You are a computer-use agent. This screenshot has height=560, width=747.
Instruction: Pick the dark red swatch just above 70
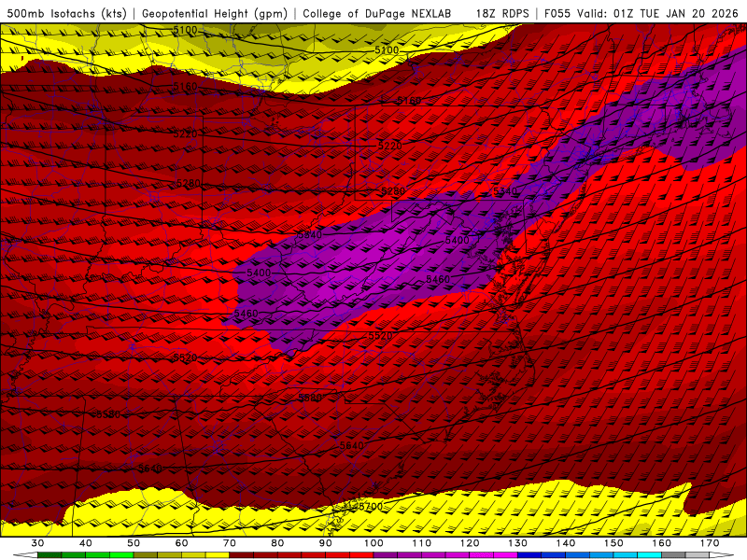242,555
